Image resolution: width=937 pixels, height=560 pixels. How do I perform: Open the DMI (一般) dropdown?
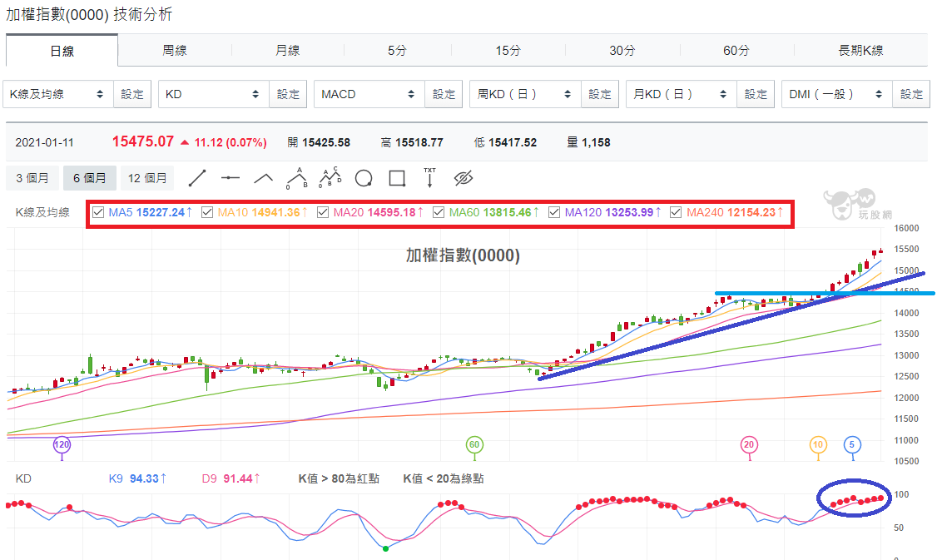[836, 94]
